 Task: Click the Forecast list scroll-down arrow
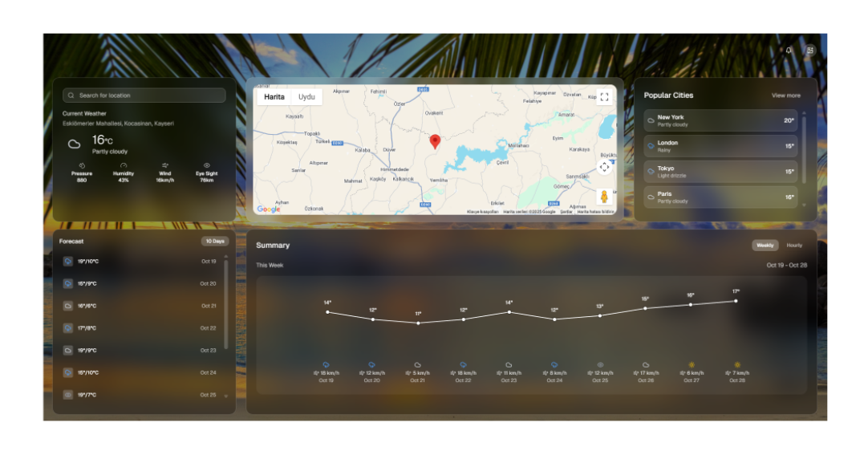point(225,396)
